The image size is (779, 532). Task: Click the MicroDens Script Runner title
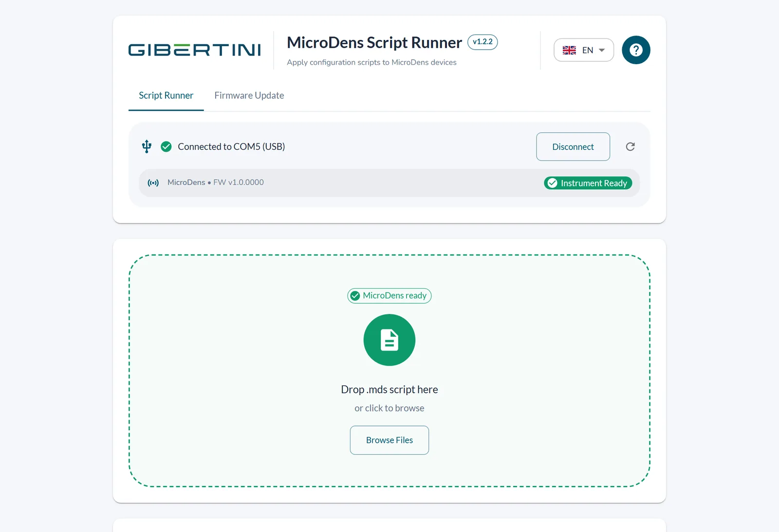[x=374, y=43]
